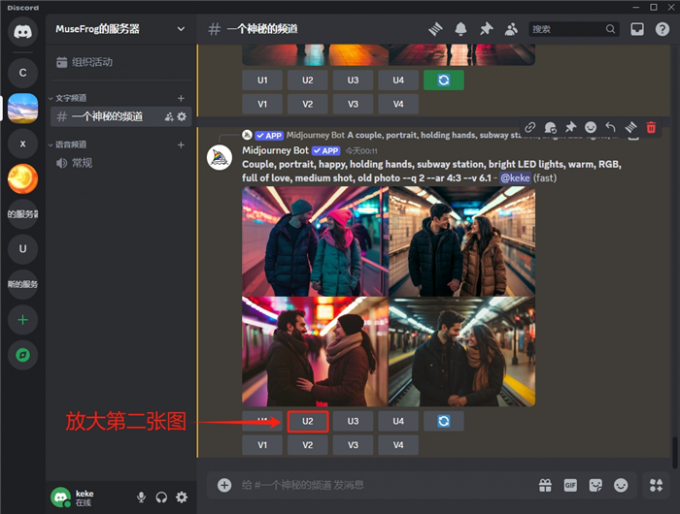Click V3 in the upper message buttons
The height and width of the screenshot is (514, 680).
click(x=353, y=104)
